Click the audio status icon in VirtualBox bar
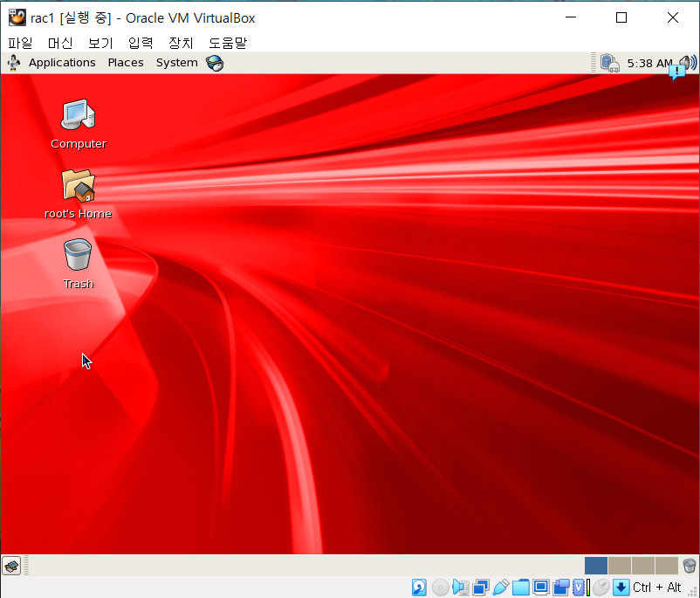The image size is (700, 598). point(461,588)
